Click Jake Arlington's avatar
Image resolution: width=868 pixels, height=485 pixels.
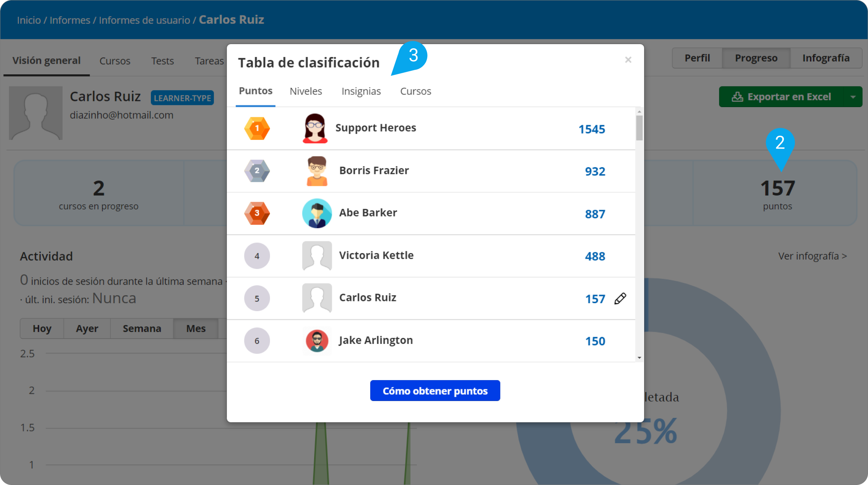[x=317, y=341]
